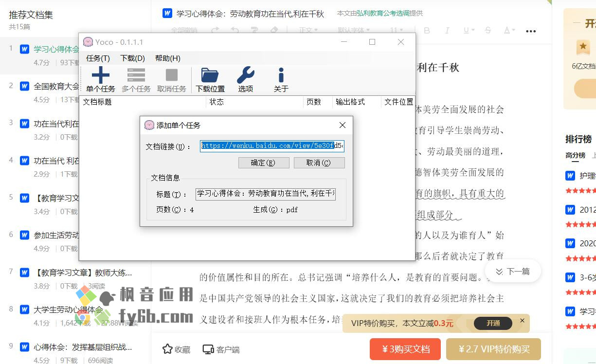Select the 高分榜 ranking tab
This screenshot has width=596, height=364.
pyautogui.click(x=575, y=155)
